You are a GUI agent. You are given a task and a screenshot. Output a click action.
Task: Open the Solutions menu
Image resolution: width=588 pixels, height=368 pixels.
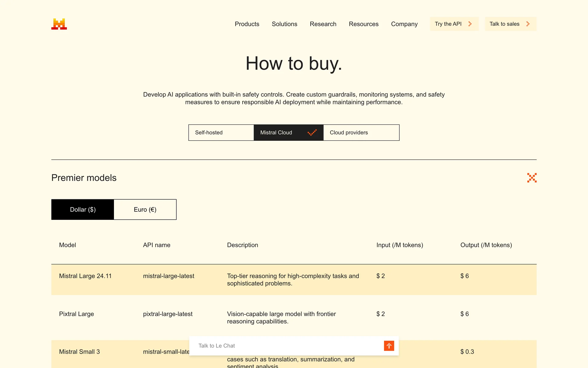coord(284,24)
